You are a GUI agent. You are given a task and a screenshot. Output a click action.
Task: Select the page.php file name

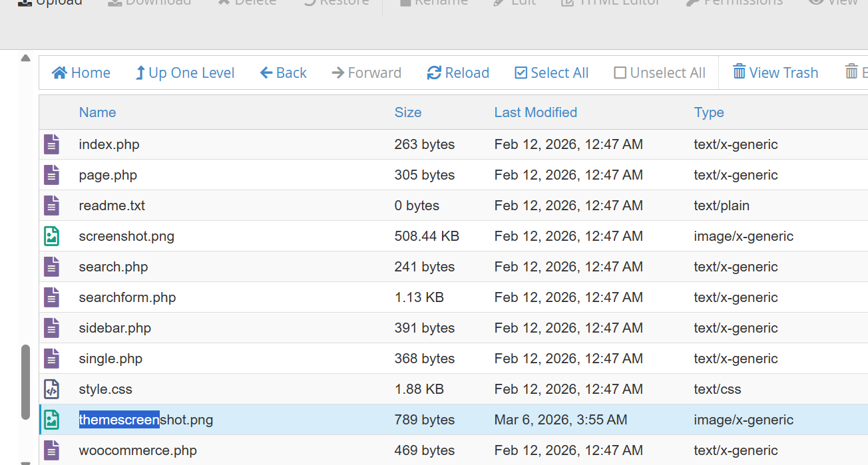tap(108, 175)
